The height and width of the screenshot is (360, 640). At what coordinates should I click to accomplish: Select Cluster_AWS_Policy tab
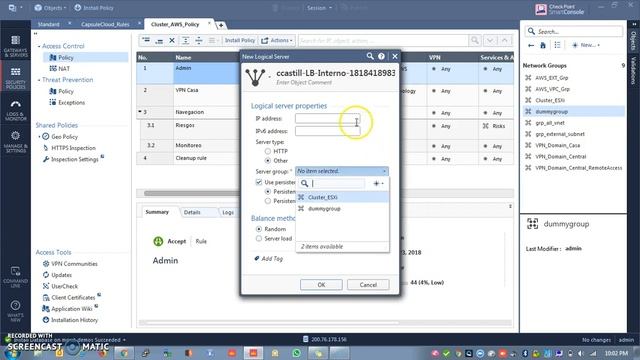[175, 24]
